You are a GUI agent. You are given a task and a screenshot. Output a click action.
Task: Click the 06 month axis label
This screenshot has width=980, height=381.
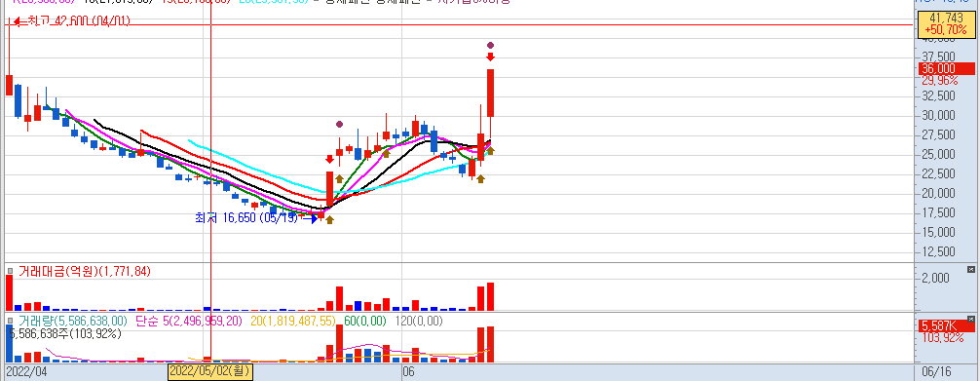click(x=409, y=371)
